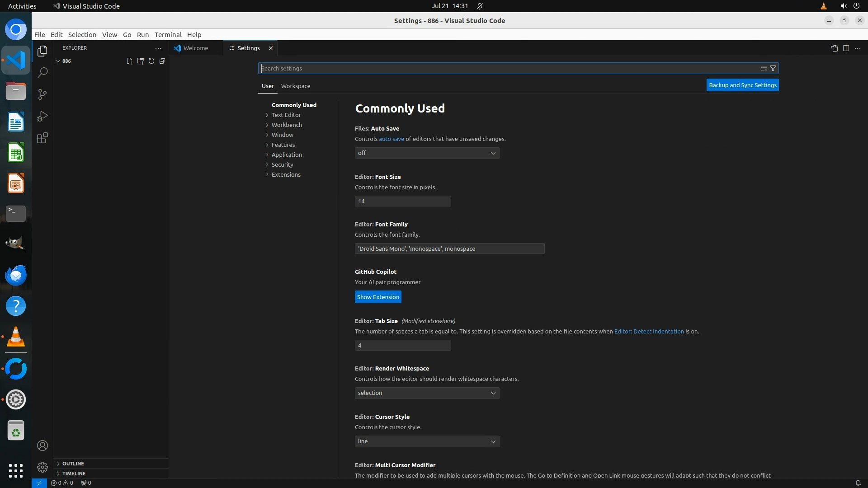Screen dimensions: 868x488
Task: Open the Terminal menu
Action: tap(168, 35)
